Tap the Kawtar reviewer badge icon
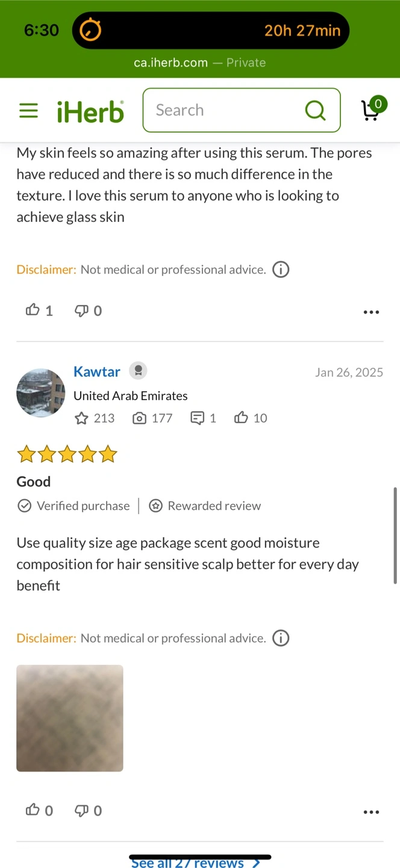The width and height of the screenshot is (400, 868). [x=138, y=371]
